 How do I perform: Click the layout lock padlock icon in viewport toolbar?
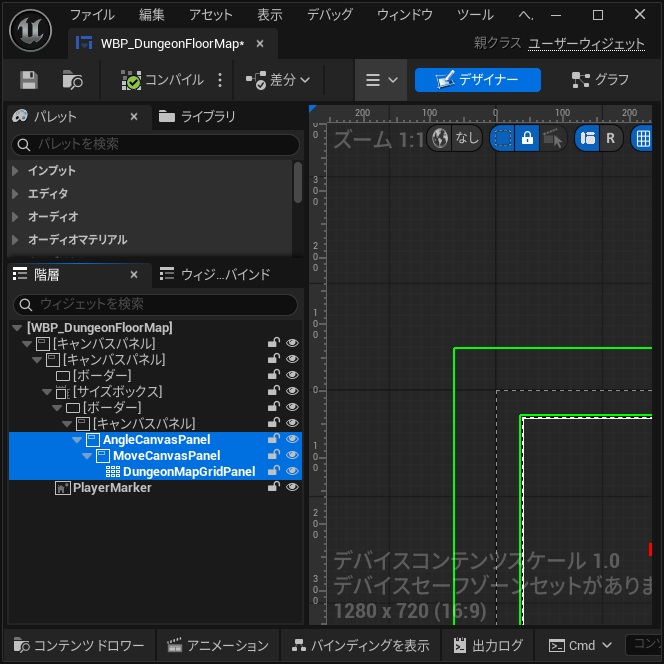pyautogui.click(x=527, y=138)
